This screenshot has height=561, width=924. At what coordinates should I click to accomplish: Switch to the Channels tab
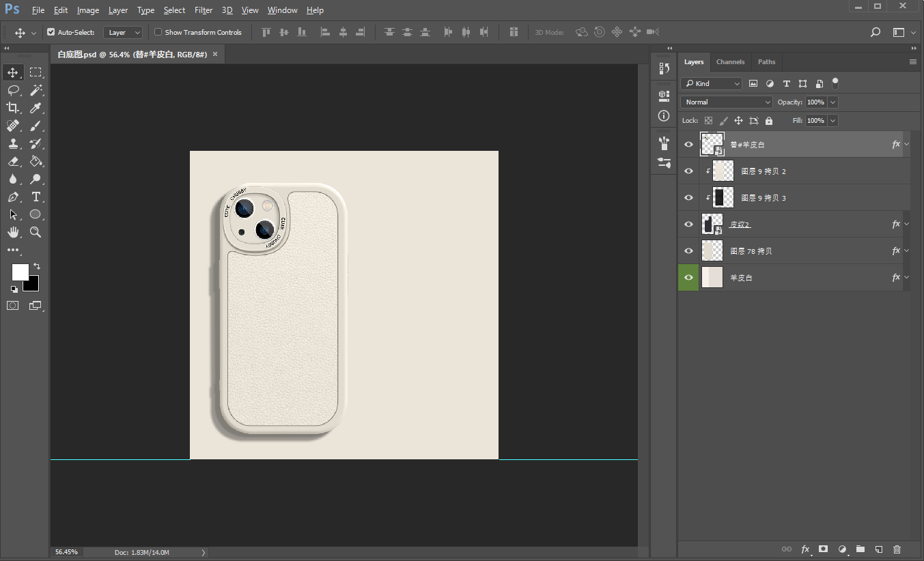pyautogui.click(x=730, y=61)
